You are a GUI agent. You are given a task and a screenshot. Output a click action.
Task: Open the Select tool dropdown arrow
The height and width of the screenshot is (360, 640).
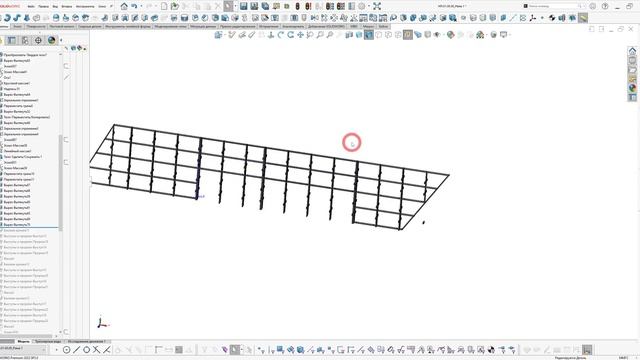[236, 6]
